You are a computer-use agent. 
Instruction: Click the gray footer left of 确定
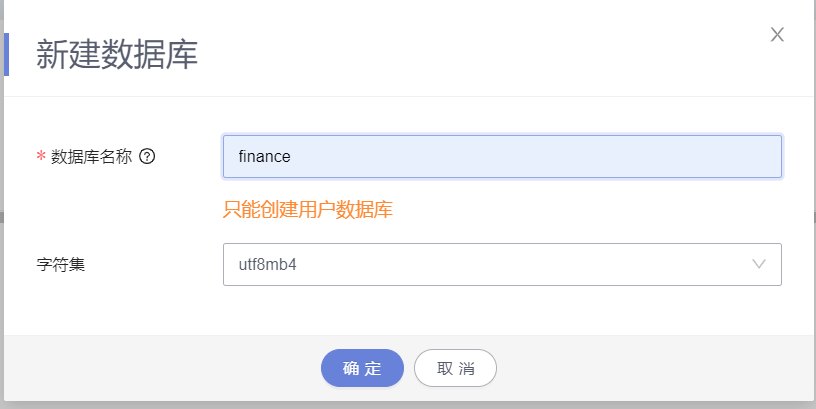coord(160,368)
